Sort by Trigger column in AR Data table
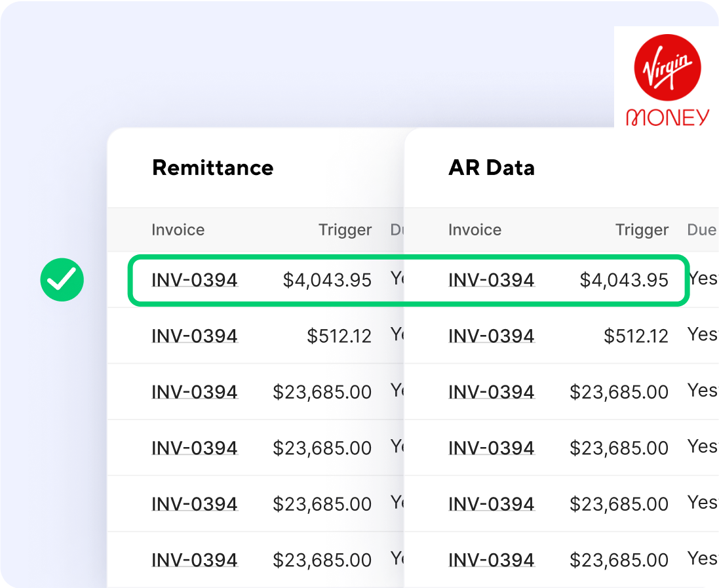The height and width of the screenshot is (588, 719). pos(642,230)
